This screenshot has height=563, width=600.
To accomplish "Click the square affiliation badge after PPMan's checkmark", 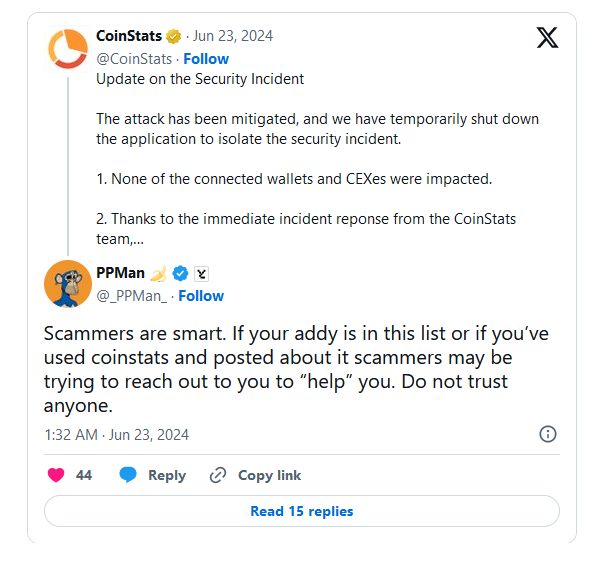I will [200, 273].
